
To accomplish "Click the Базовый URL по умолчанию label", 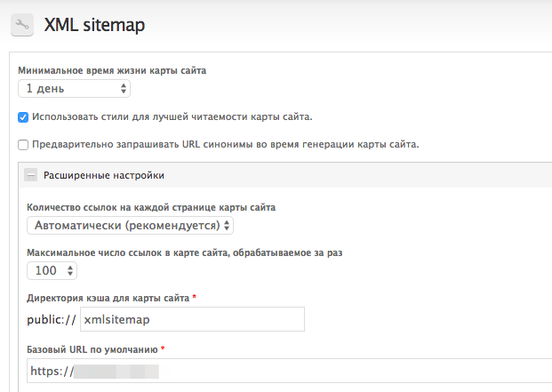I will (x=92, y=349).
